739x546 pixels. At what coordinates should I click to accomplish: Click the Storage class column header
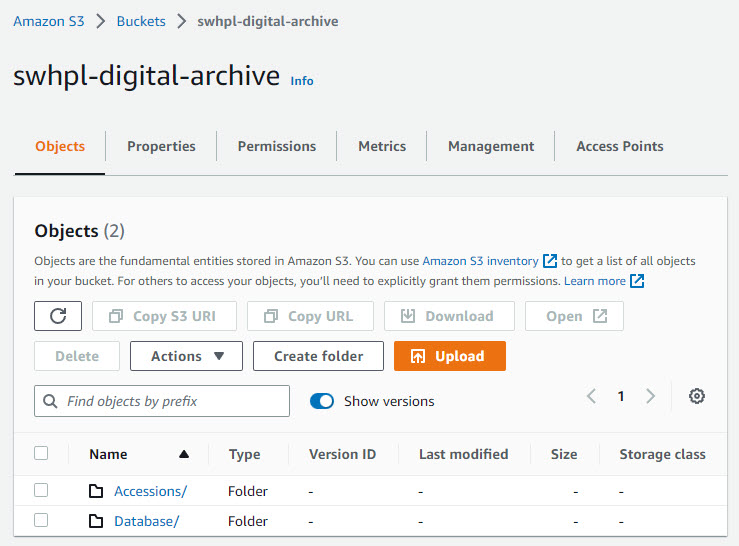pyautogui.click(x=662, y=454)
